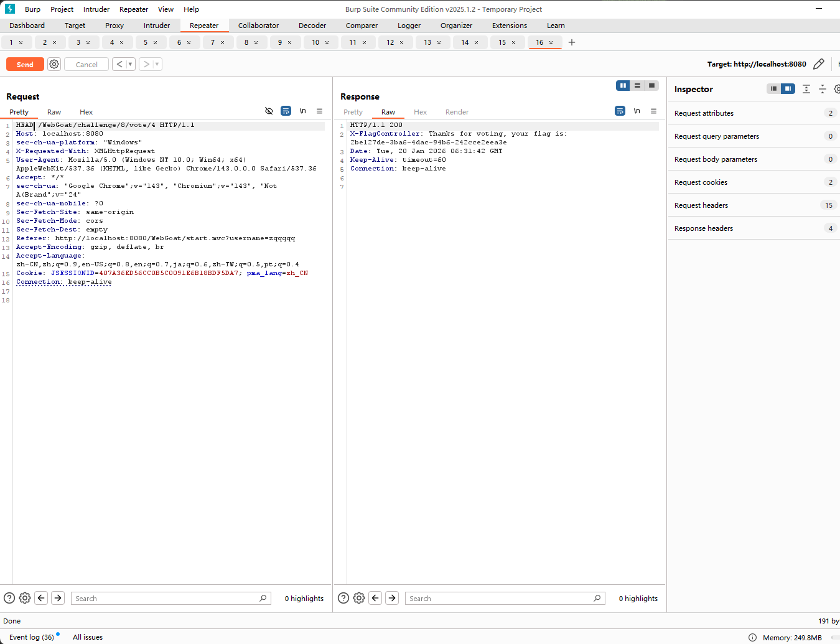Toggle hidden characters visibility in request
This screenshot has height=644, width=840.
(x=269, y=111)
